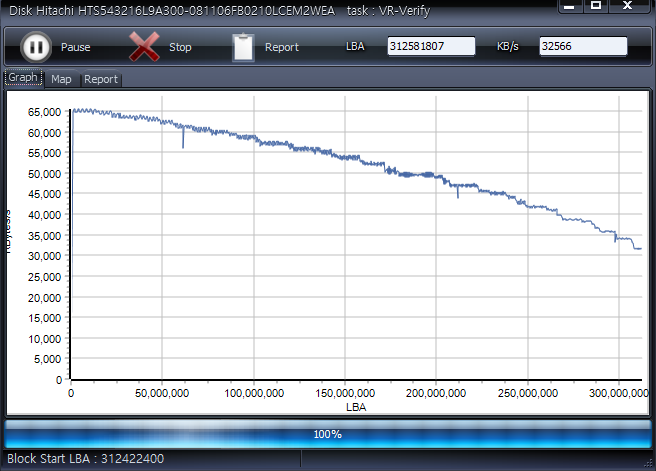This screenshot has width=656, height=471.
Task: Open the Report tab below toolbar
Action: click(101, 79)
